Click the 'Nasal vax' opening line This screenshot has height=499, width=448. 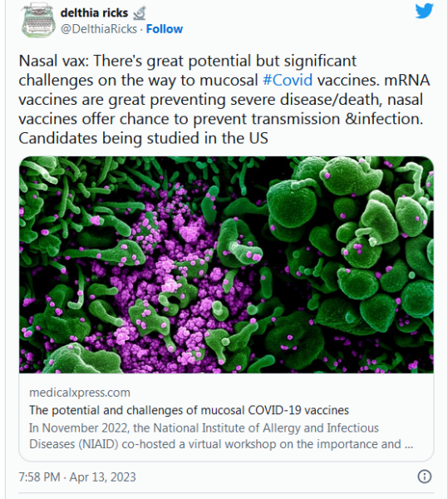188,61
